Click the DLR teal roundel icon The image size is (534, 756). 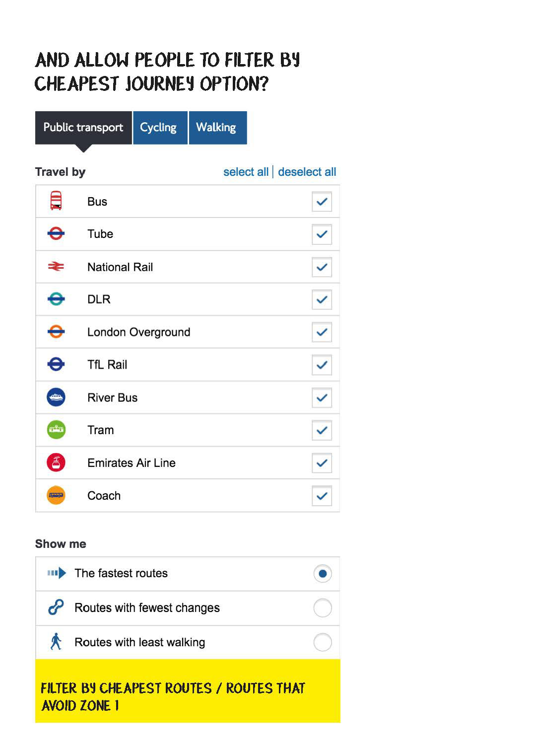(x=56, y=299)
